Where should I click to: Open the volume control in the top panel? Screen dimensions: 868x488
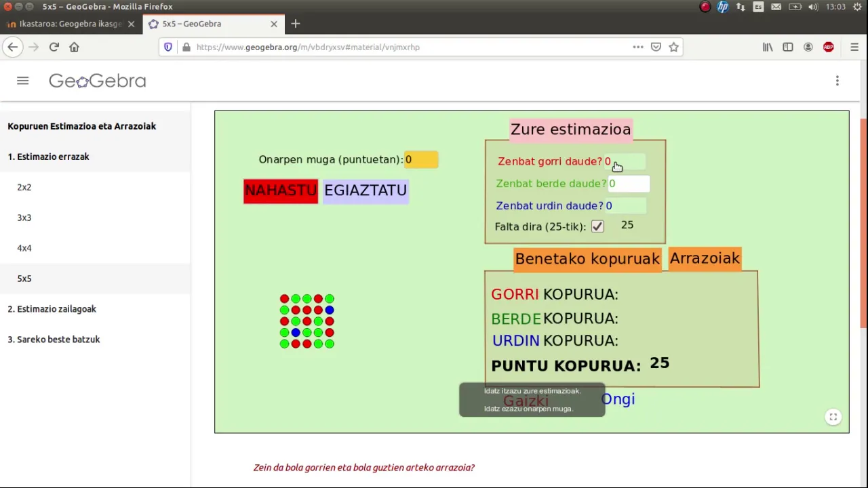813,7
